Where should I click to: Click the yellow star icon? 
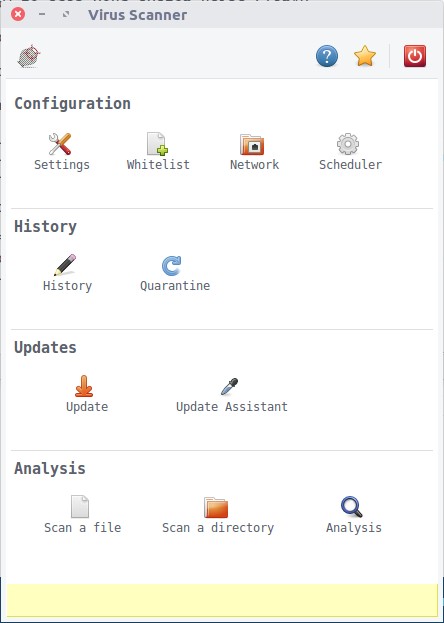click(x=365, y=56)
